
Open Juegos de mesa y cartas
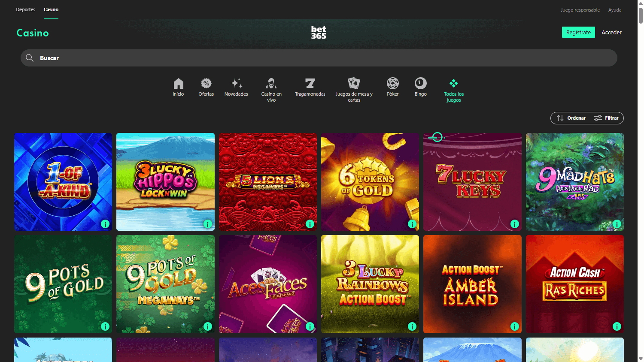354,83
